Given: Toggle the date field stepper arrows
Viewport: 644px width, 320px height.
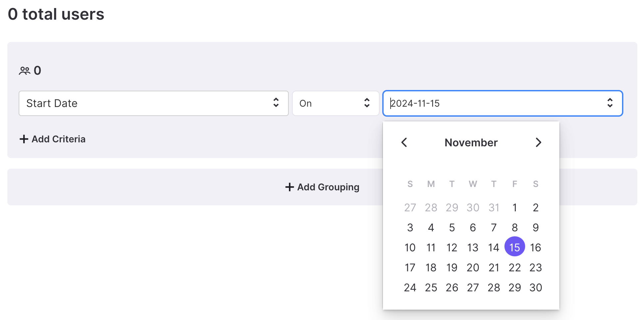Looking at the screenshot, I should (610, 103).
